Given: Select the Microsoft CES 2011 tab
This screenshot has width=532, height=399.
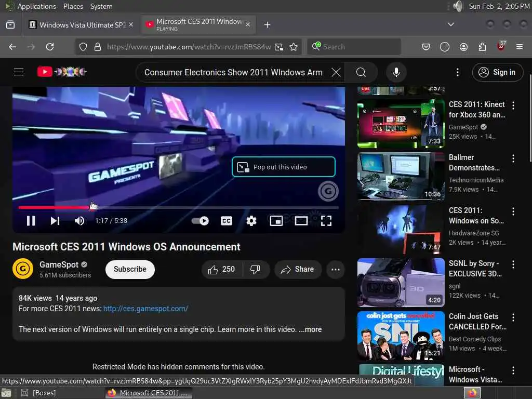Looking at the screenshot, I should 198,25.
